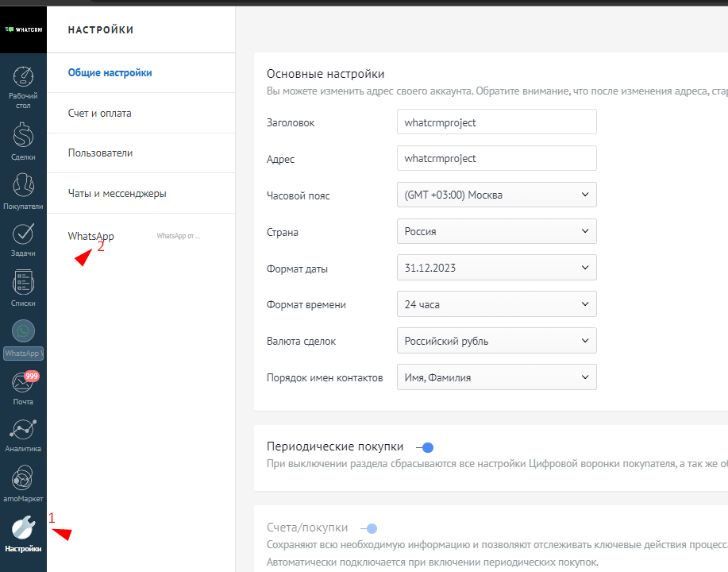Open the Аналитика analytics icon
This screenshot has width=728, height=572.
pos(23,430)
